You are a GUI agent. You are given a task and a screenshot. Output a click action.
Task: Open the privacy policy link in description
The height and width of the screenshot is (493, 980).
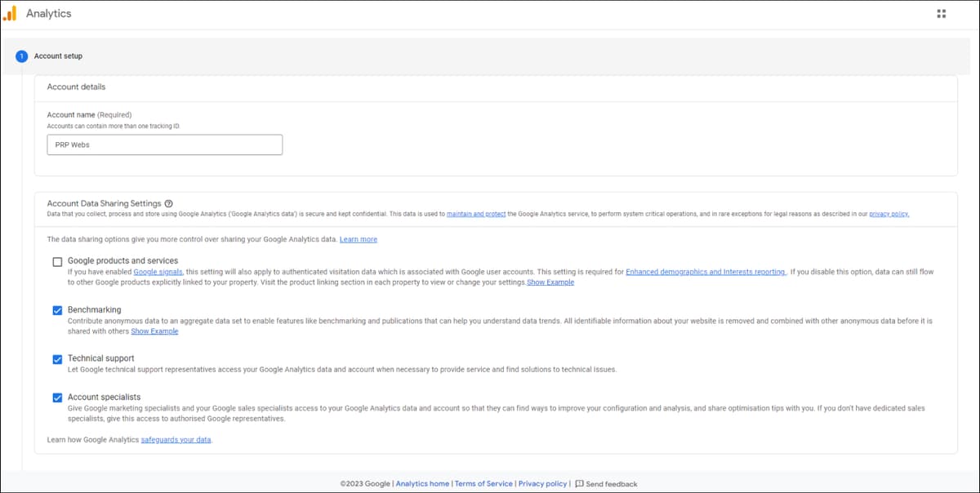point(889,214)
